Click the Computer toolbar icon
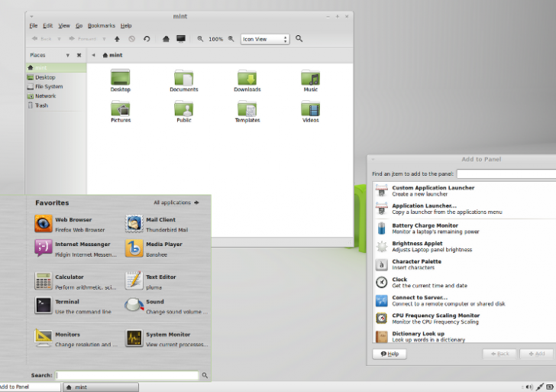The image size is (556, 392). [x=181, y=38]
